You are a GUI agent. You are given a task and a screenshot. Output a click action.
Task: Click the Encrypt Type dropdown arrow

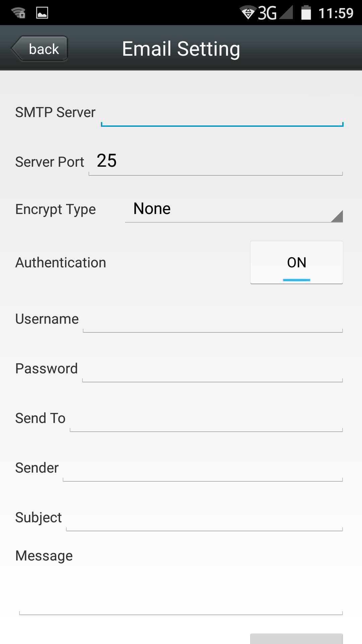(x=337, y=216)
